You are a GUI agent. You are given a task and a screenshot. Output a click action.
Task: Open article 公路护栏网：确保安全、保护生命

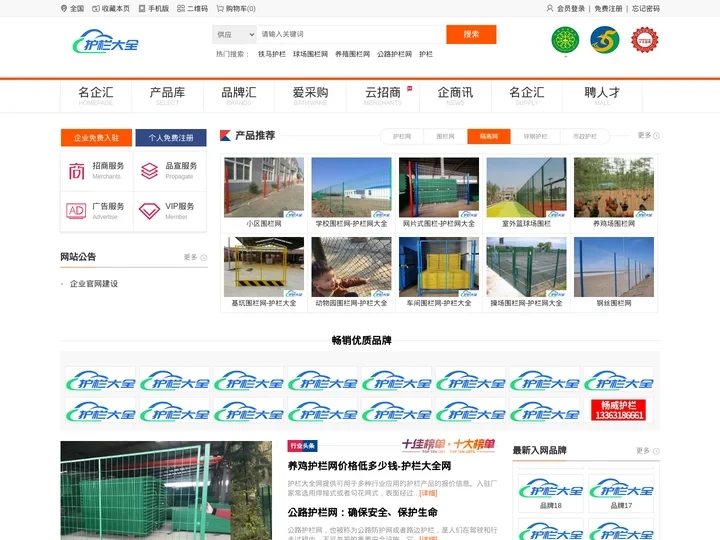362,512
